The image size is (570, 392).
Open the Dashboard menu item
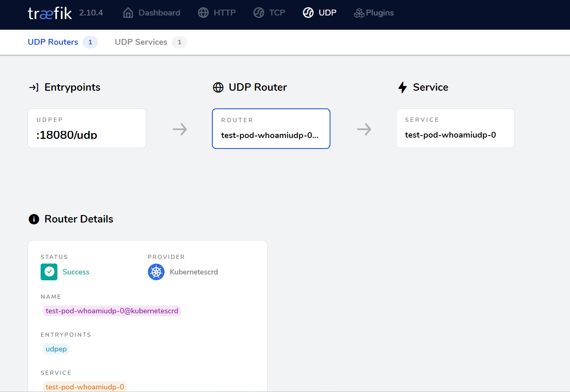[159, 13]
